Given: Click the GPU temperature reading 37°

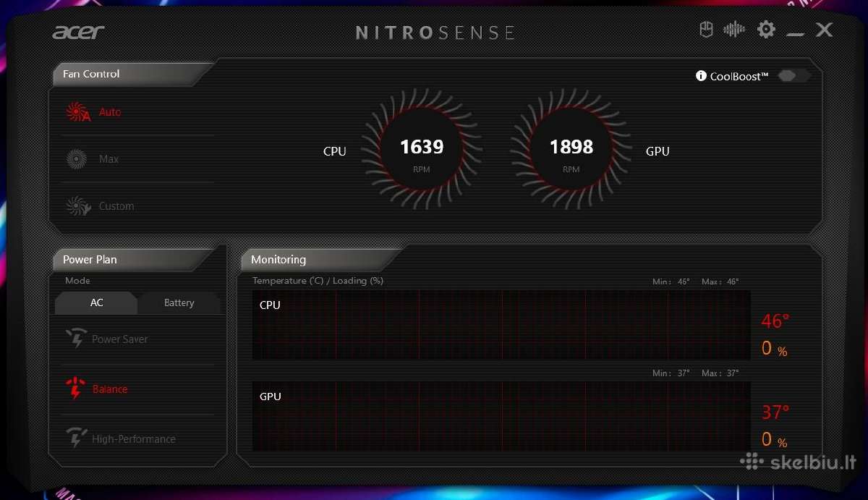Looking at the screenshot, I should 775,412.
